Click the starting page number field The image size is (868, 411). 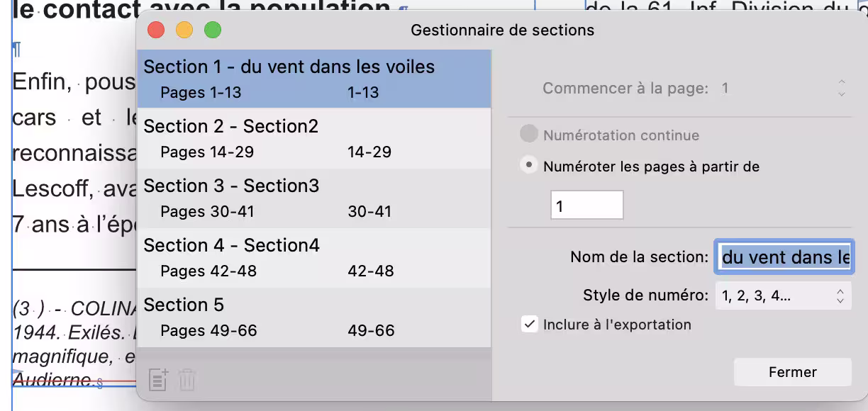[x=586, y=205]
